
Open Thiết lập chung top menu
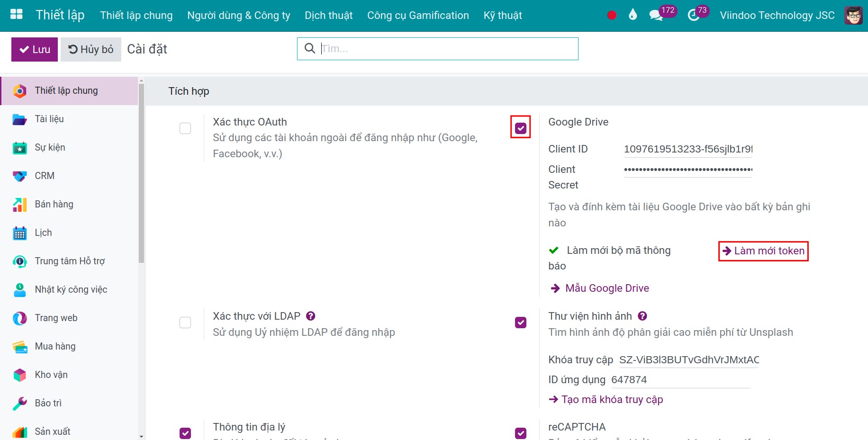(136, 15)
